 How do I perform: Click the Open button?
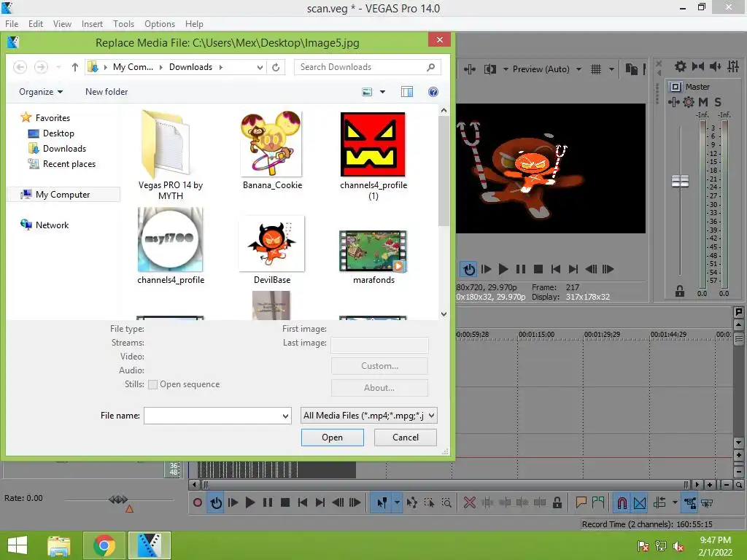332,437
